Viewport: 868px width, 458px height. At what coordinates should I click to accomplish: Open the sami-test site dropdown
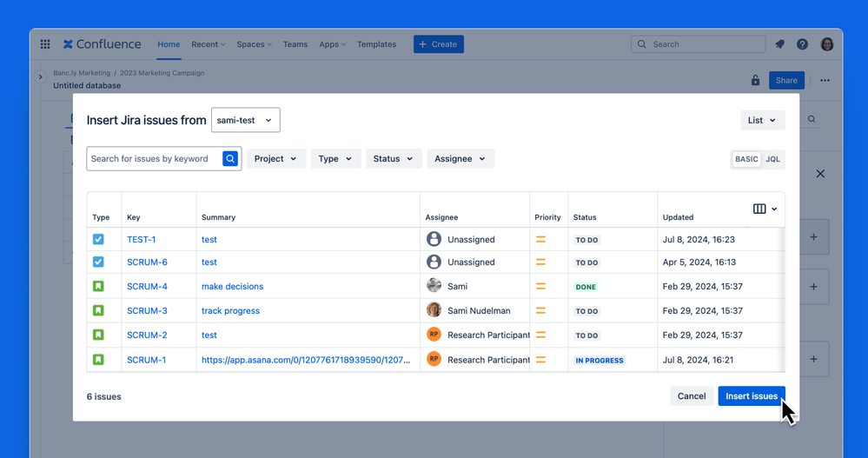pos(246,120)
